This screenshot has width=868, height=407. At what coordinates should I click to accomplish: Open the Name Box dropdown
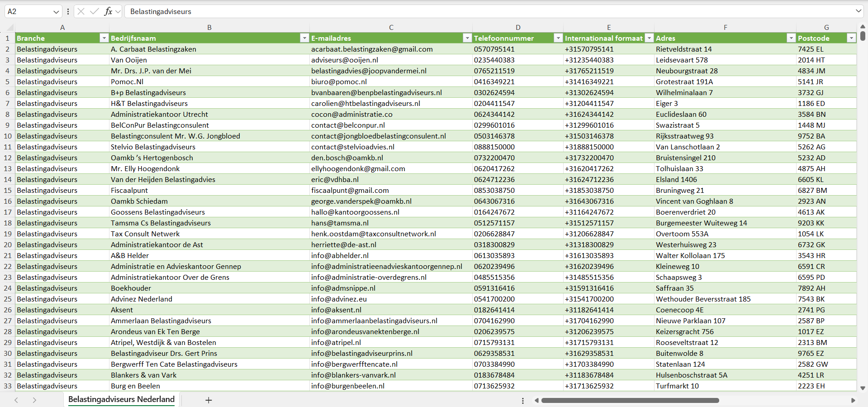[56, 12]
